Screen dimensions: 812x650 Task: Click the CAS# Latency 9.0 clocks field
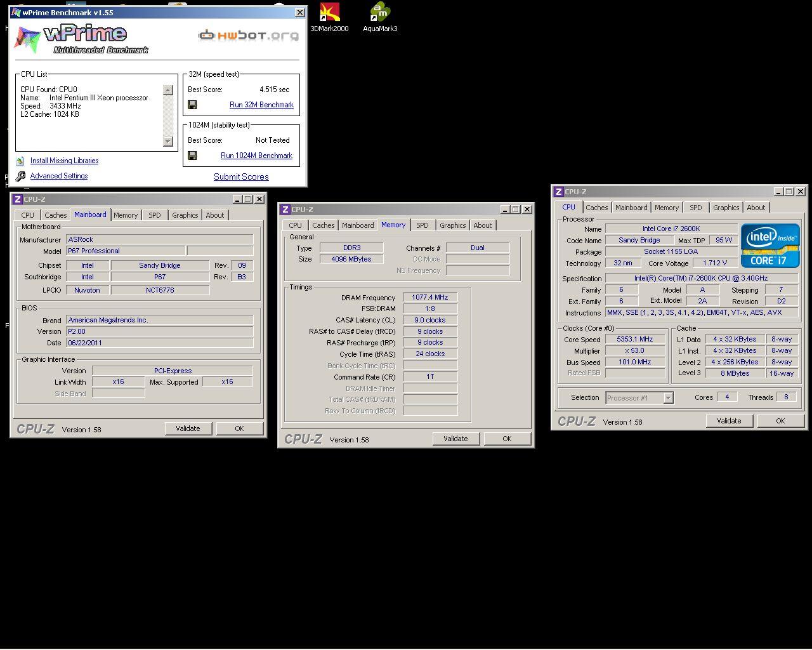pos(430,321)
